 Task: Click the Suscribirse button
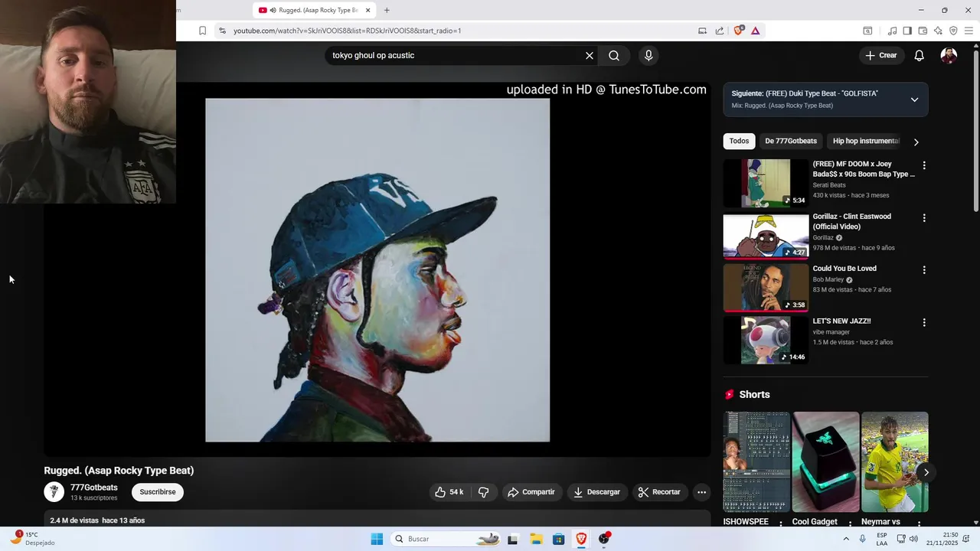coord(158,492)
